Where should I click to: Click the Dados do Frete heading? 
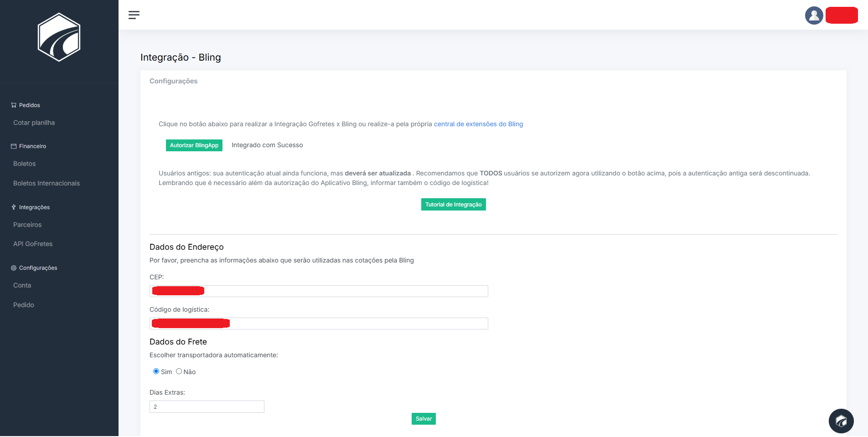click(178, 342)
